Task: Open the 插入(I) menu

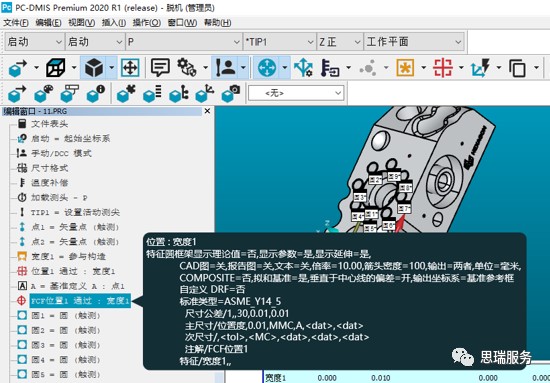Action: click(x=114, y=22)
